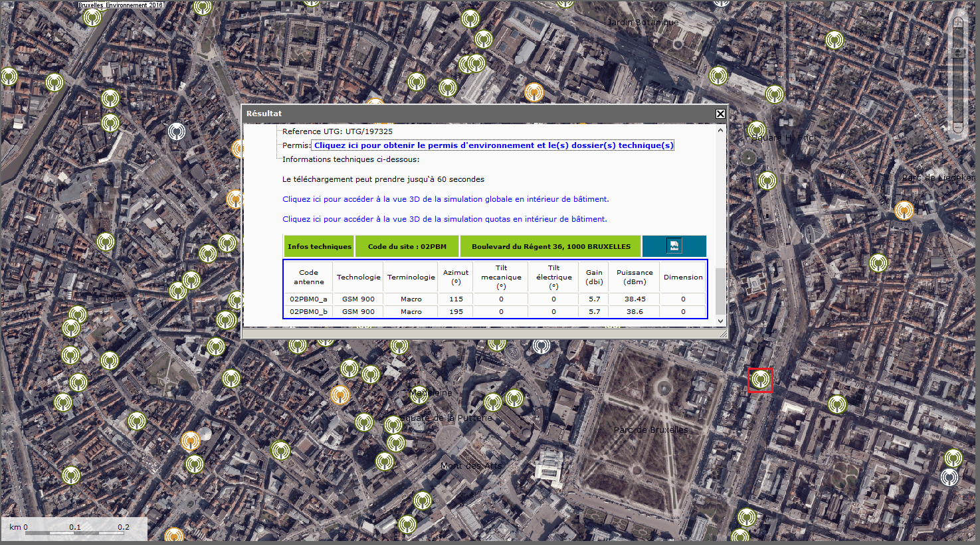The width and height of the screenshot is (980, 545).
Task: Select the white antenna marker left of Résultat dialog
Action: tap(177, 131)
